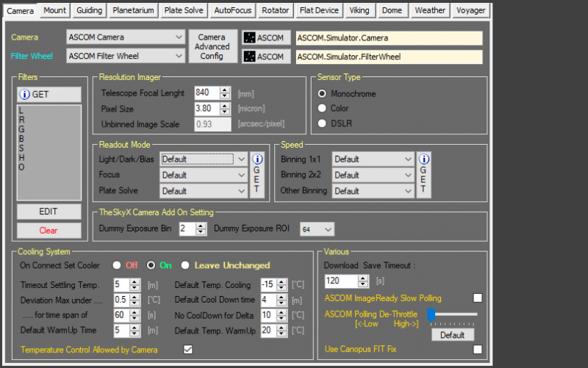Click the ASCOM Polling De-Throttle slider handle
This screenshot has height=368, width=588.
coord(431,315)
